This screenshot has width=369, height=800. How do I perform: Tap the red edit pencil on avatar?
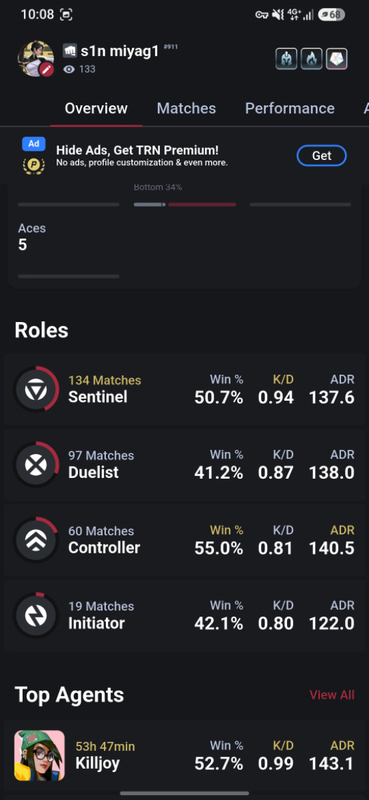click(x=47, y=69)
